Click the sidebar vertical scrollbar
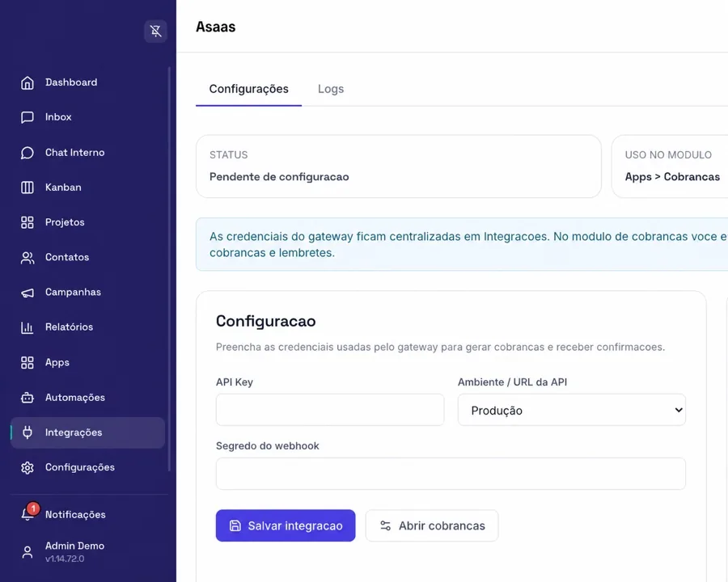 (x=170, y=269)
